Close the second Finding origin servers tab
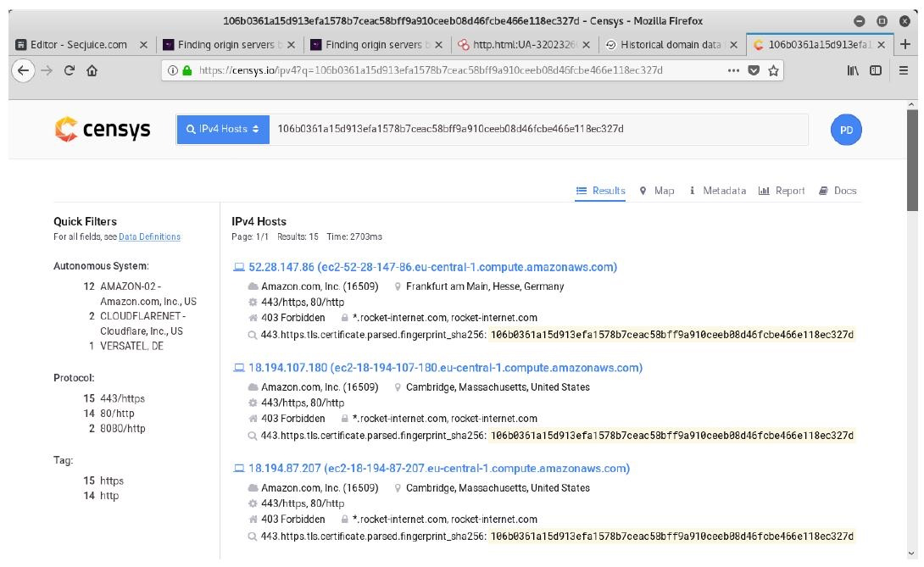The width and height of the screenshot is (924, 567). (438, 45)
